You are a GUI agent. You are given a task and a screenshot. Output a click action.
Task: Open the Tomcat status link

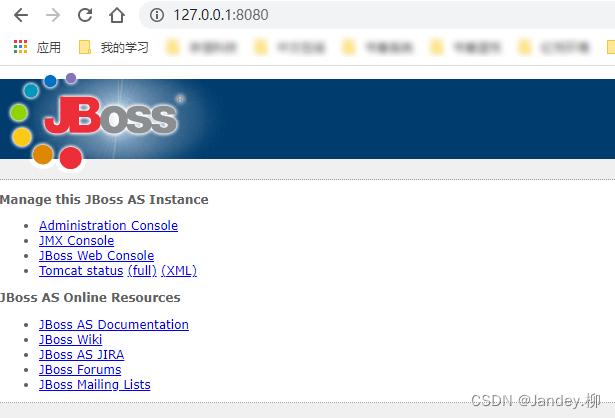pyautogui.click(x=81, y=271)
